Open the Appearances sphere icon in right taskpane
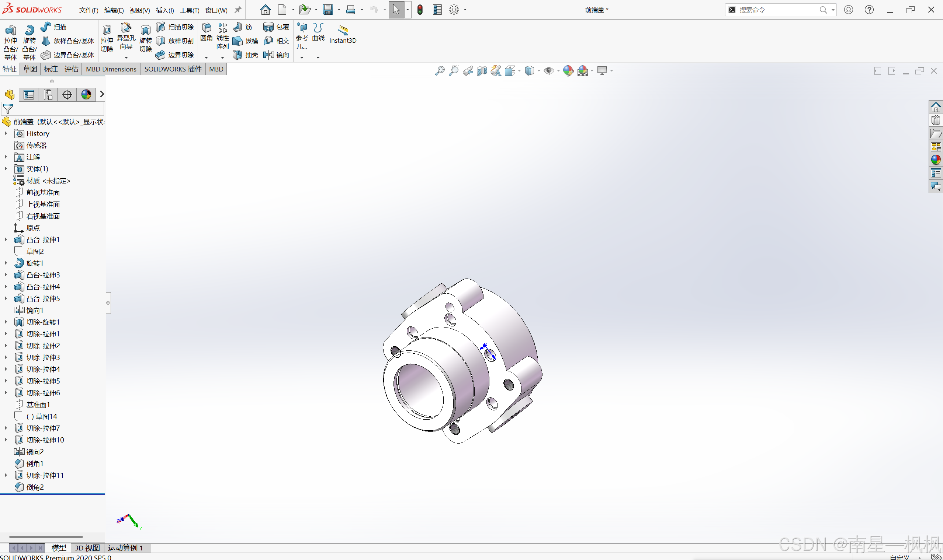This screenshot has height=560, width=943. [936, 160]
